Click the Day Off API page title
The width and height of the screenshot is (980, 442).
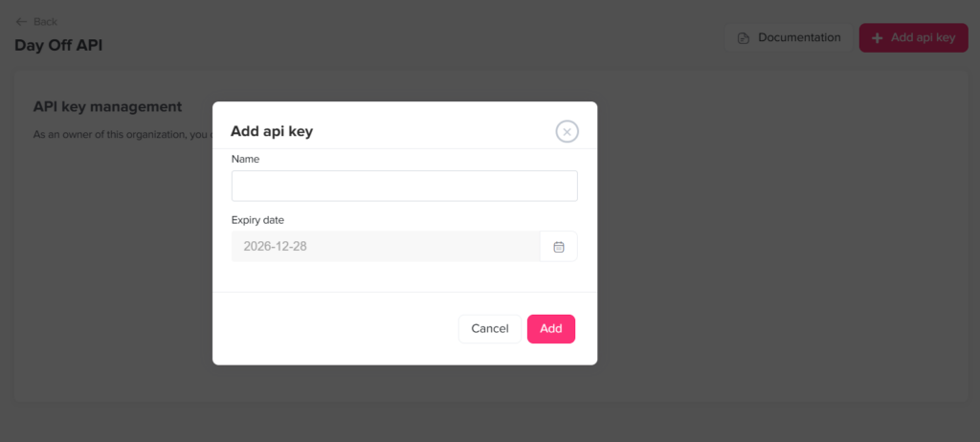point(58,45)
